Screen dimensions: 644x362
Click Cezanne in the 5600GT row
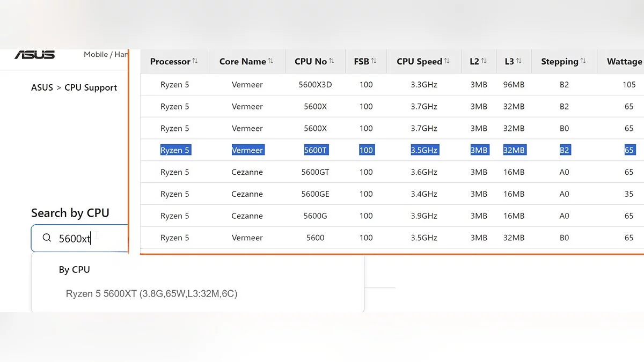point(247,172)
